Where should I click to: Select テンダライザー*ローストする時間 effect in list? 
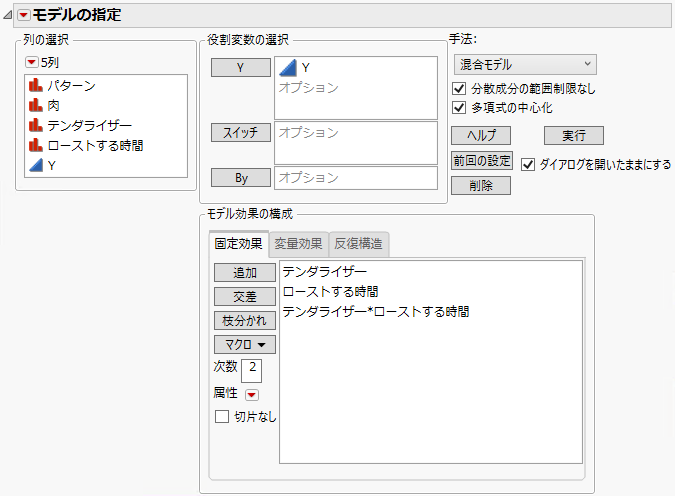click(376, 312)
